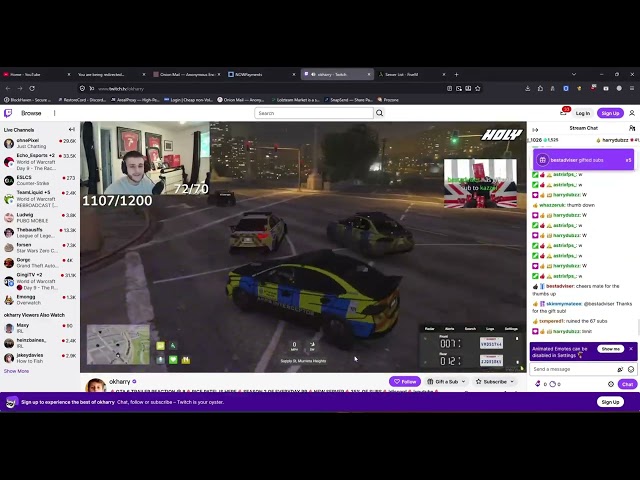The image size is (640, 480).
Task: Click into the Twitch search field
Action: pos(313,113)
